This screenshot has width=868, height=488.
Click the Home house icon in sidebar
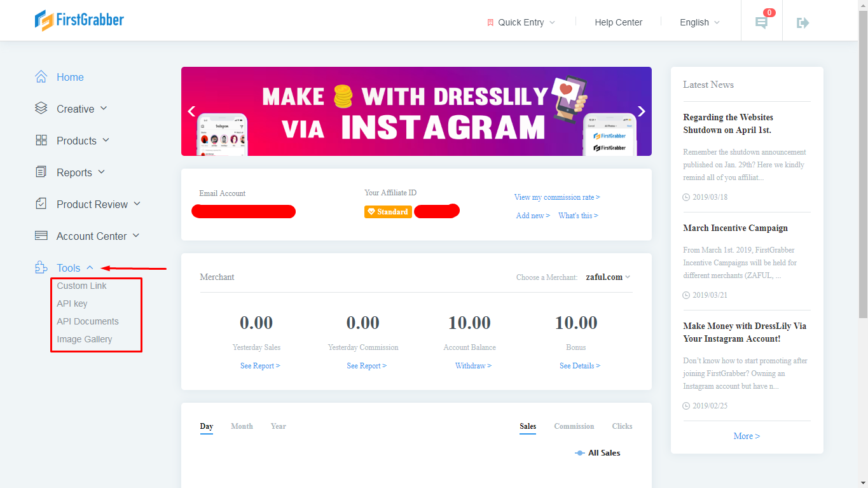pyautogui.click(x=41, y=77)
